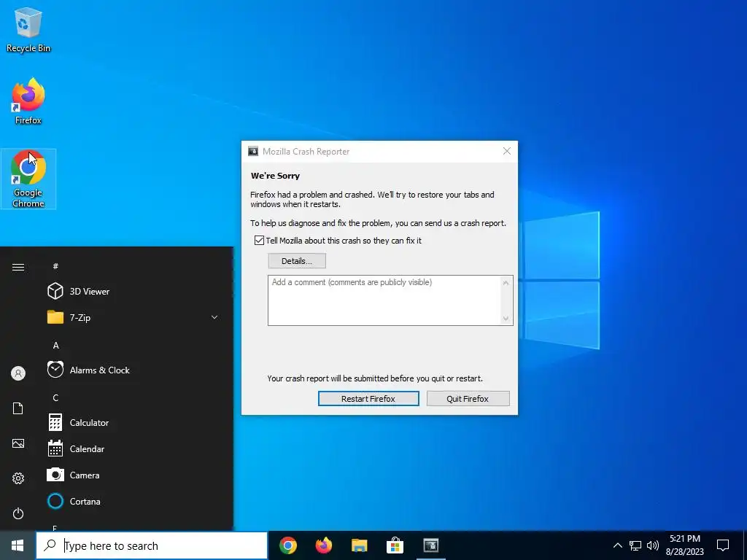
Task: Open Microsoft Store from the taskbar
Action: point(395,545)
